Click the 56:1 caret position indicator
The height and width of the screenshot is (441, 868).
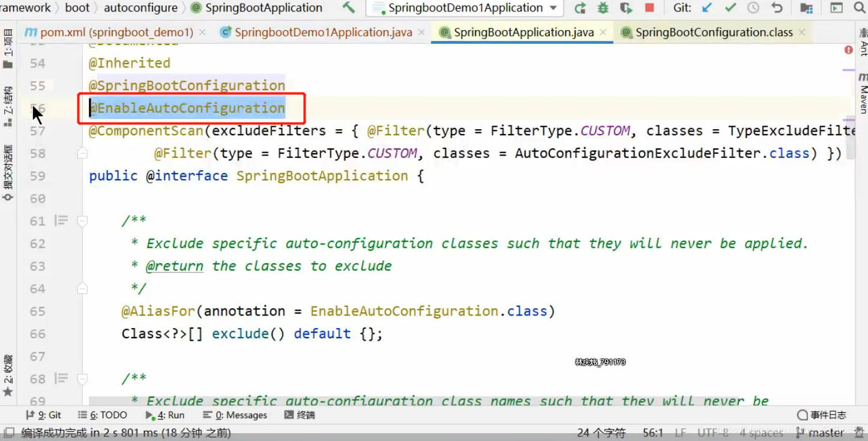pos(653,433)
